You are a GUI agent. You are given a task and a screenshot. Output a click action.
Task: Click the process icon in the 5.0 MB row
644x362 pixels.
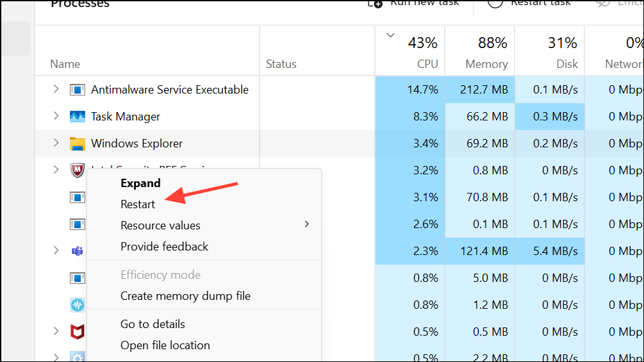point(77,278)
